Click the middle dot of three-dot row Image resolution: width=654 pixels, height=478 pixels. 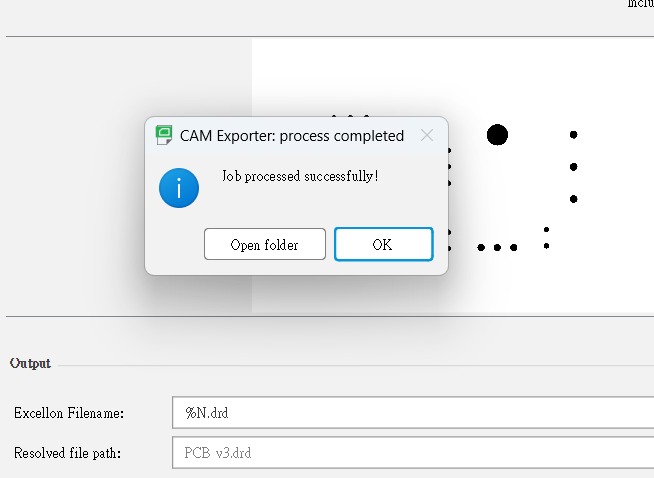(497, 247)
